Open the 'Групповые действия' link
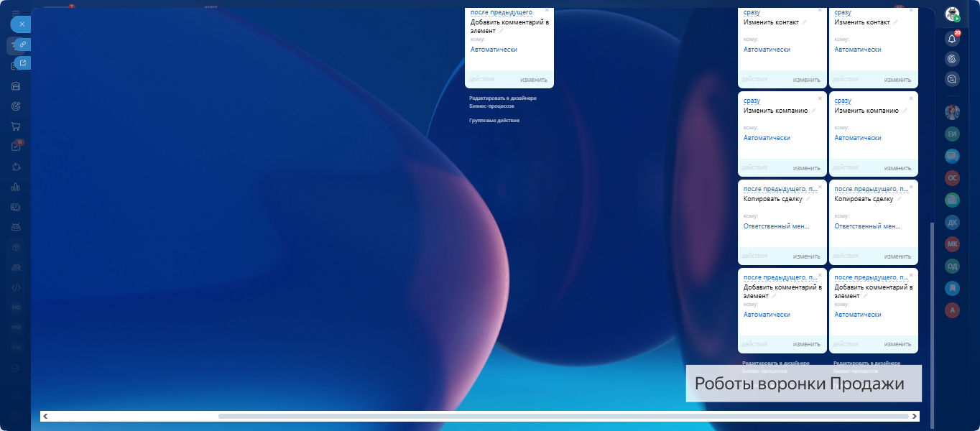This screenshot has height=431, width=980. click(494, 121)
